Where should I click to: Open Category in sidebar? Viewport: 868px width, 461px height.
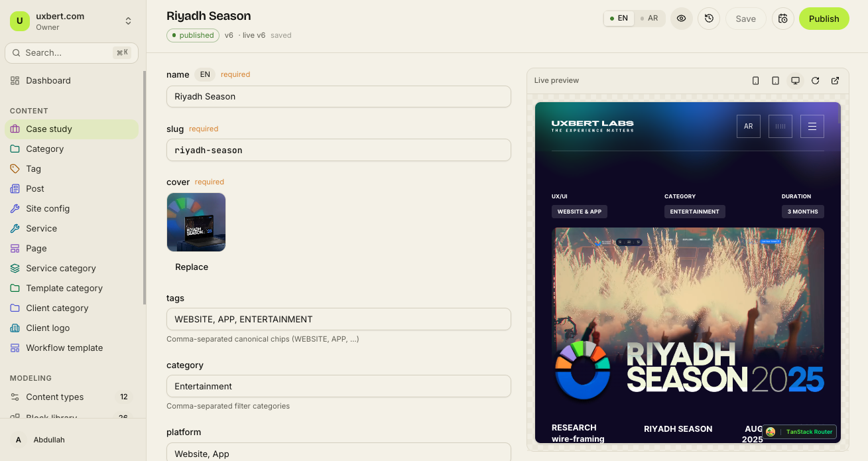point(72,149)
